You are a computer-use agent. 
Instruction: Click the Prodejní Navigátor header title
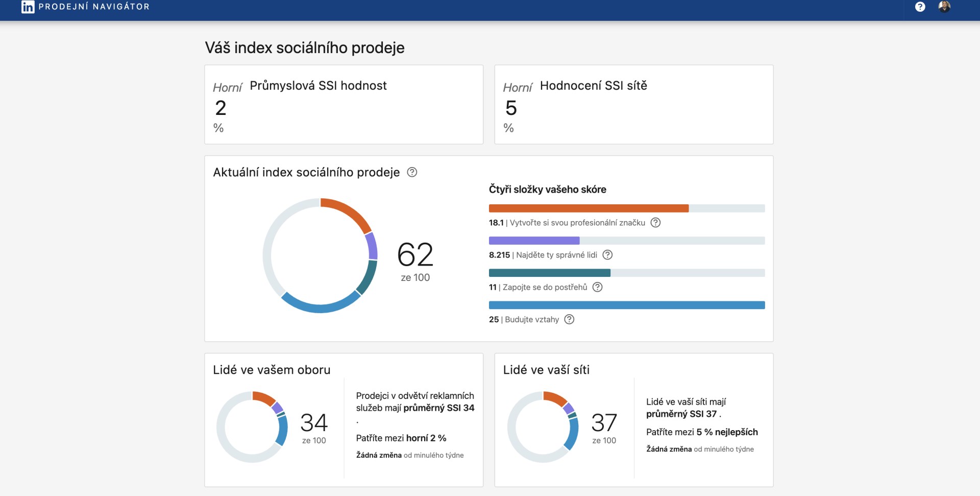(94, 7)
